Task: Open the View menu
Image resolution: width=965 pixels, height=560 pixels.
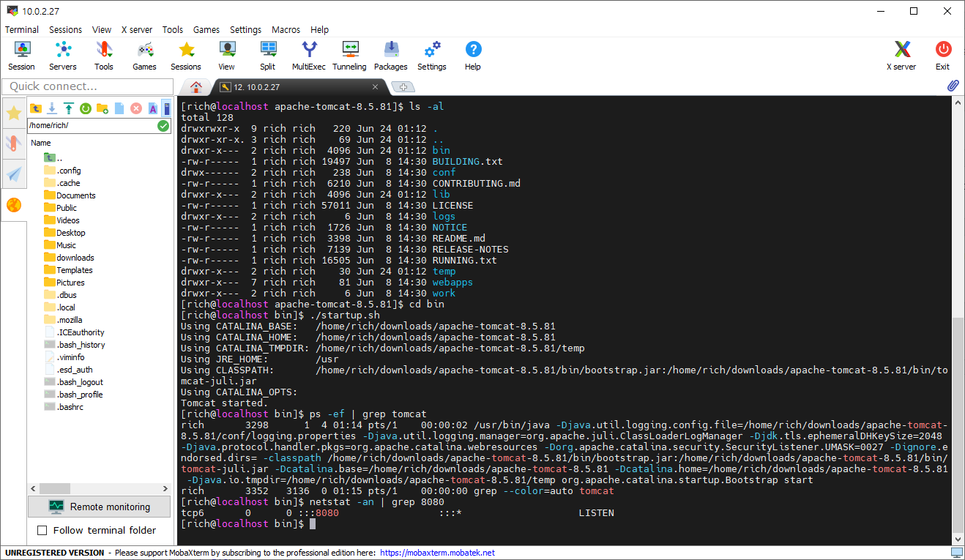Action: (x=102, y=30)
